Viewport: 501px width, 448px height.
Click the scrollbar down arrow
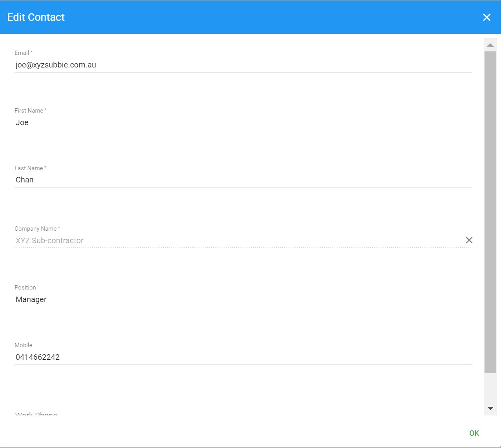pyautogui.click(x=490, y=408)
